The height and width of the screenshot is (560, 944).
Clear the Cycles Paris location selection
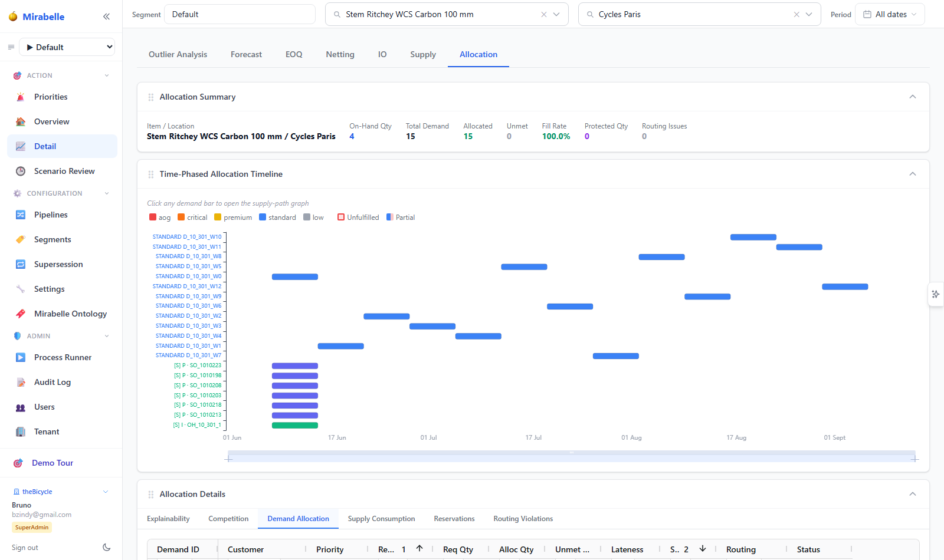(x=796, y=14)
